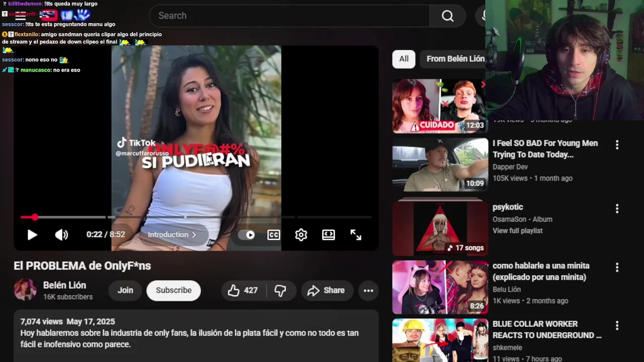Click BLUE COLLAR WORKER REACTS title

click(547, 330)
